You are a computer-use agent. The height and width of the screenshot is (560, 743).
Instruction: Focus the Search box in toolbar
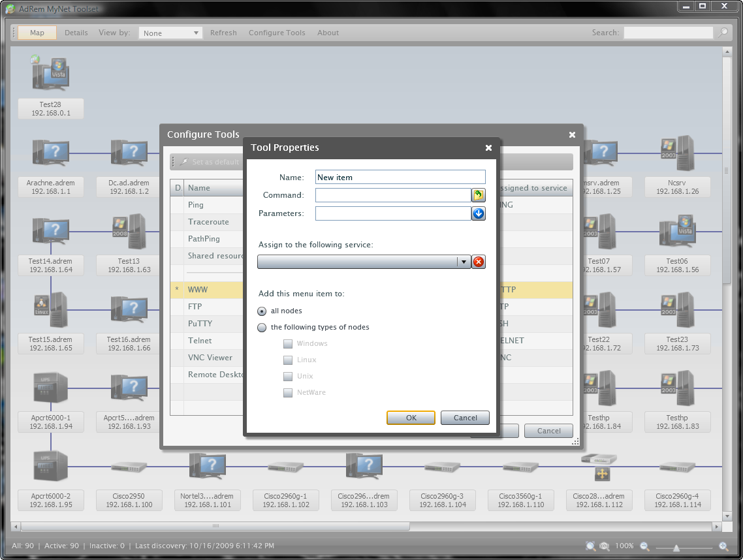tap(668, 33)
